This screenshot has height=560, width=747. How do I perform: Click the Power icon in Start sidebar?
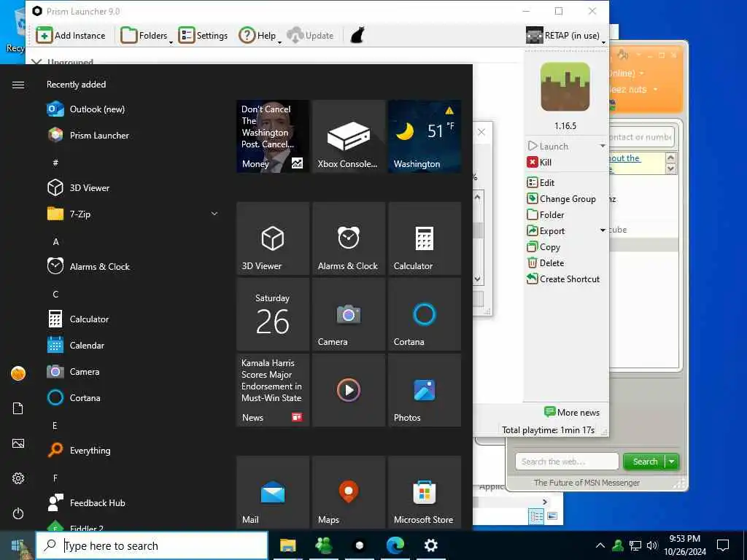pyautogui.click(x=18, y=514)
